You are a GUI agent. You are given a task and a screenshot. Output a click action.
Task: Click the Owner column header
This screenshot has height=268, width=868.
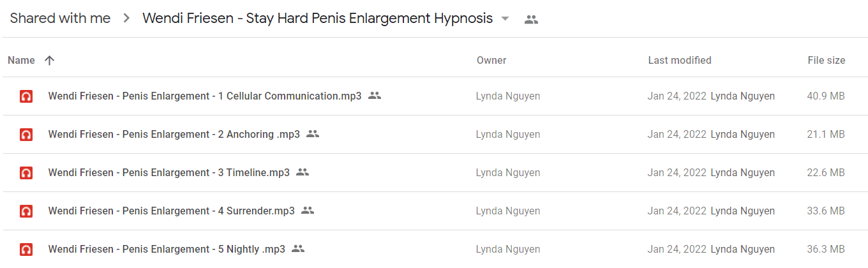coord(491,60)
